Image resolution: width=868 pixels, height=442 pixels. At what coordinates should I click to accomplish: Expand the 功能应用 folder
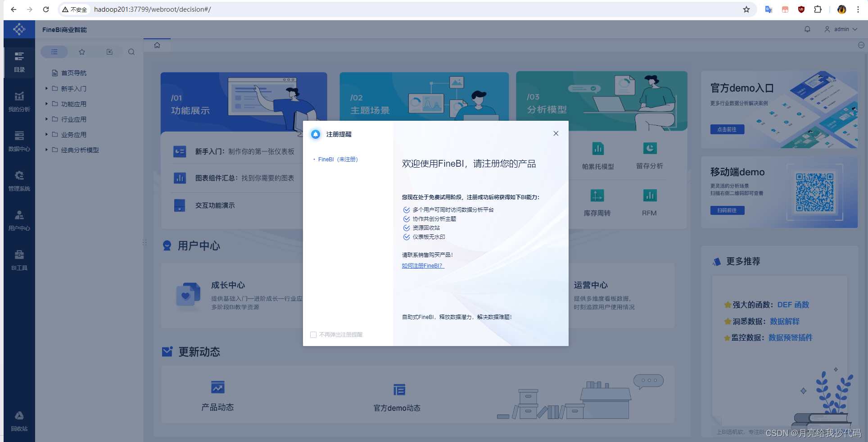click(46, 104)
